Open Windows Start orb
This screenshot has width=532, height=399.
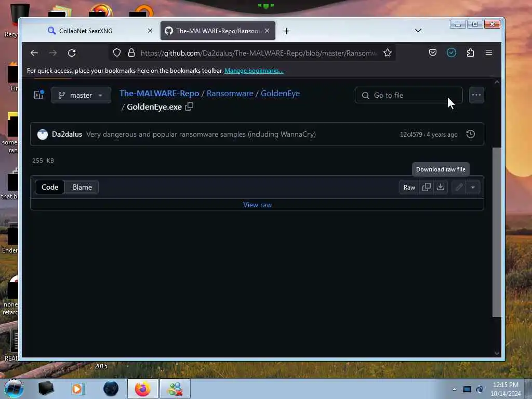coord(14,389)
